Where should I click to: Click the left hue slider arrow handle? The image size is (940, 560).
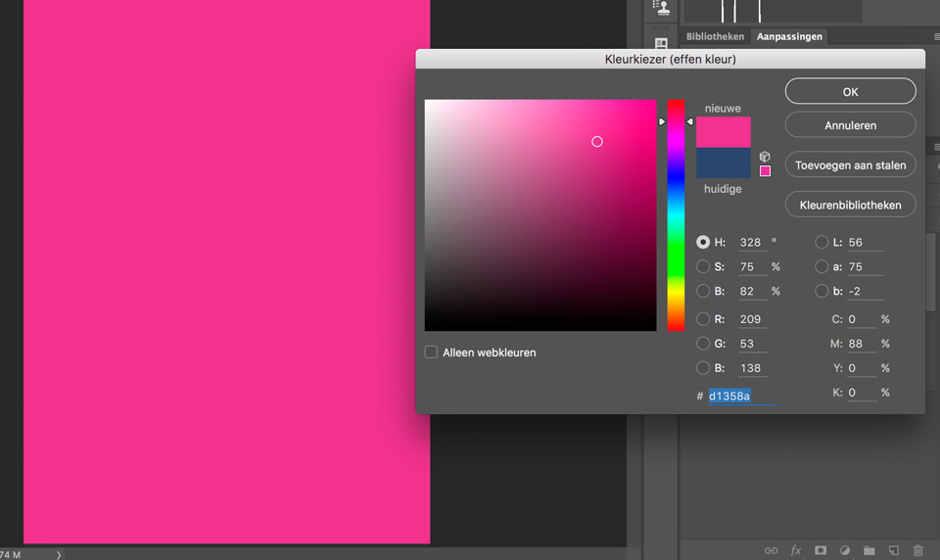point(662,121)
